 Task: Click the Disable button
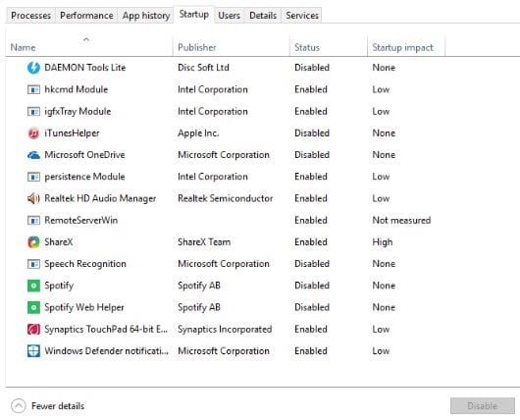[x=482, y=405]
